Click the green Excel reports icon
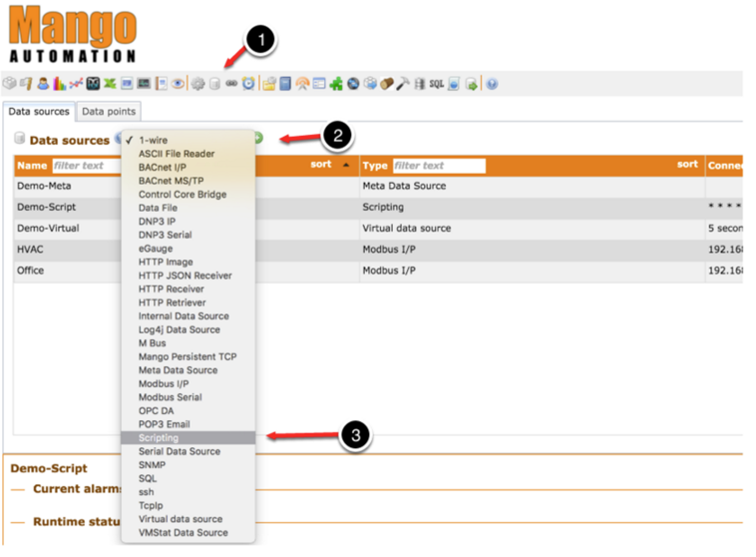 (110, 84)
